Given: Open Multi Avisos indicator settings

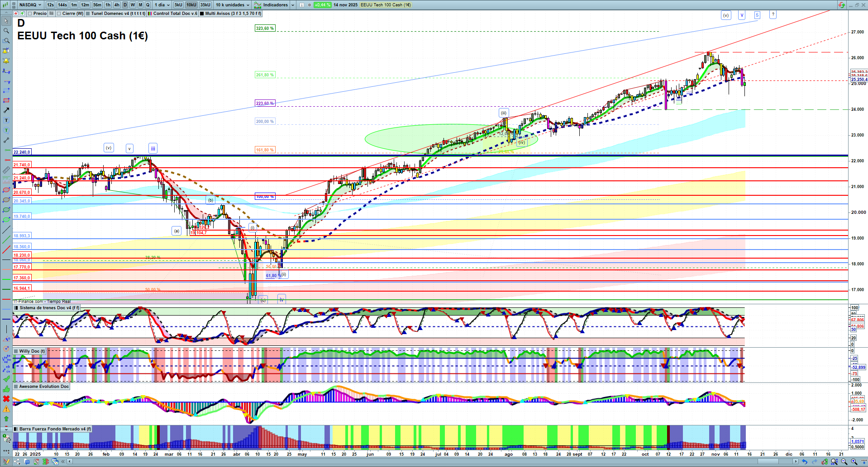Looking at the screenshot, I should [x=234, y=14].
